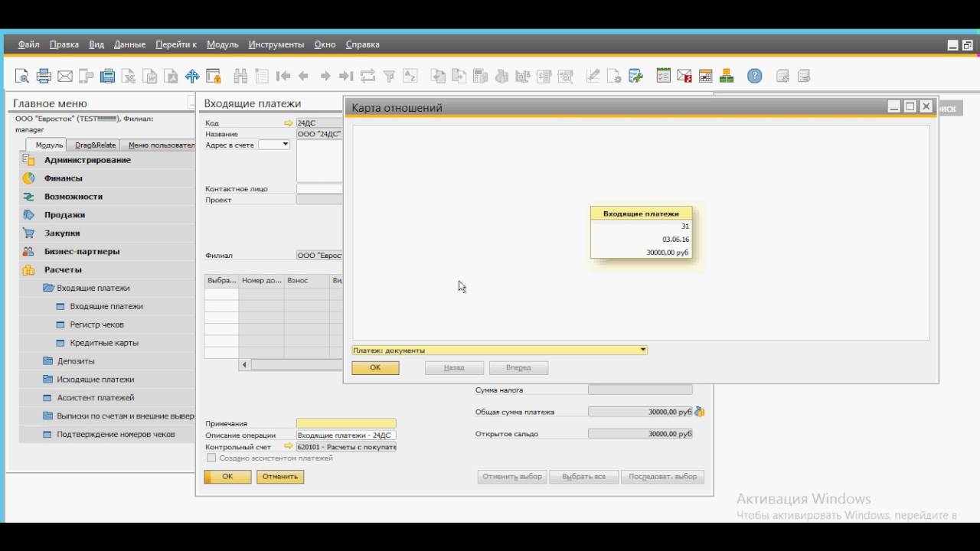Click yellow arrow beside Контрольный счет

click(289, 446)
